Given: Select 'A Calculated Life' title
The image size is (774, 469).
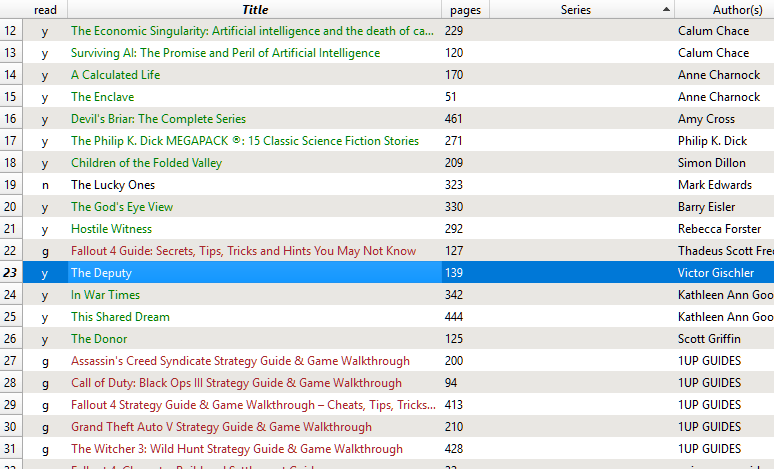Looking at the screenshot, I should coord(116,75).
